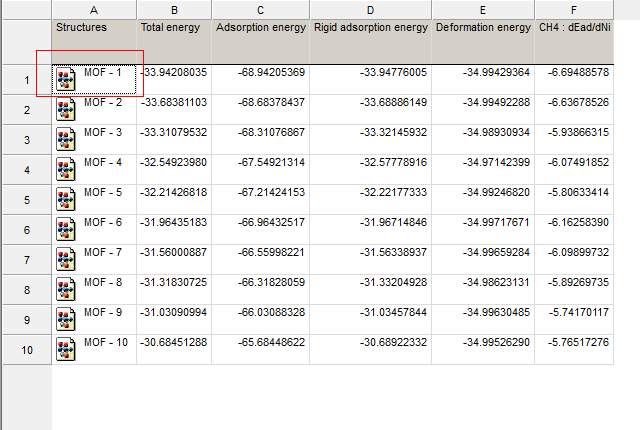Select total energy cell -31.96435183
Image resolution: width=640 pixels, height=430 pixels.
click(x=174, y=230)
